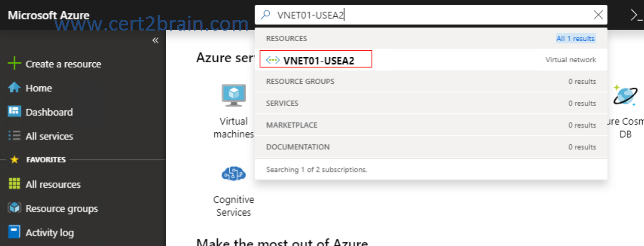
Task: Click the FAVORITES star icon
Action: pyautogui.click(x=14, y=160)
